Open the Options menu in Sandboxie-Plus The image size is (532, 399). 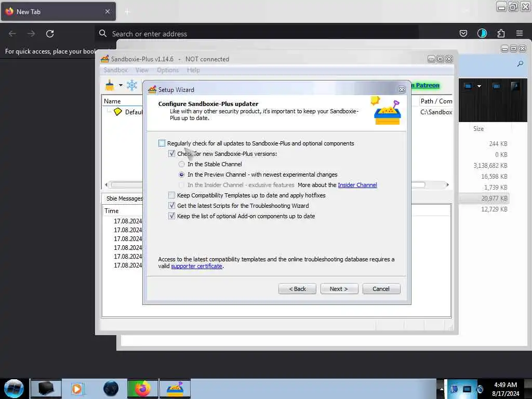(x=168, y=70)
